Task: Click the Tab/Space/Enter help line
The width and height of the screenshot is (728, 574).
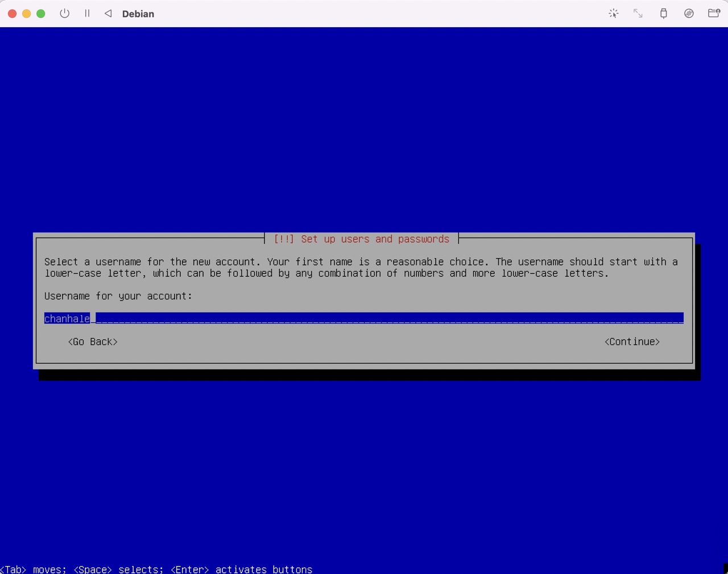Action: point(156,569)
